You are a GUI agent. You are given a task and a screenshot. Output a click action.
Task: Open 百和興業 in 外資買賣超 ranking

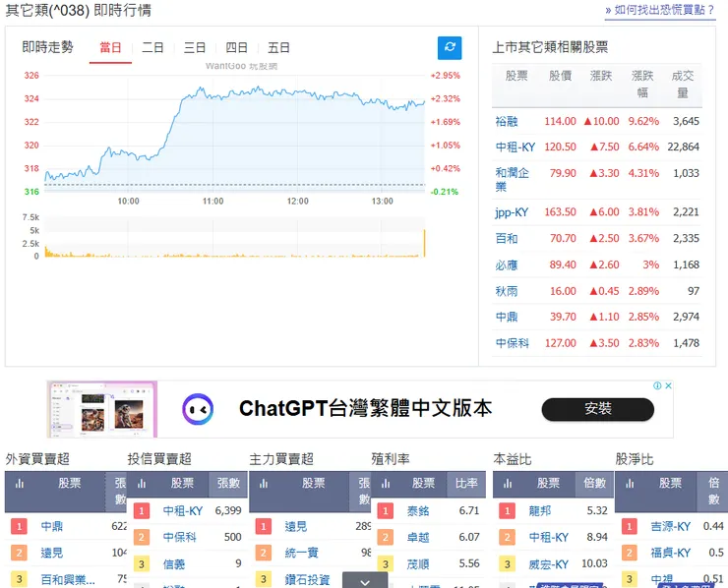point(68,580)
